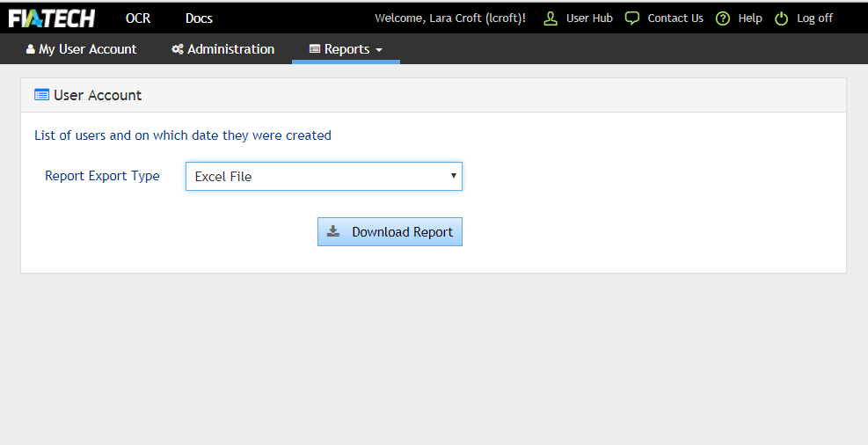Click the Contact Us speech bubble icon
Viewport: 868px width, 445px height.
[631, 18]
